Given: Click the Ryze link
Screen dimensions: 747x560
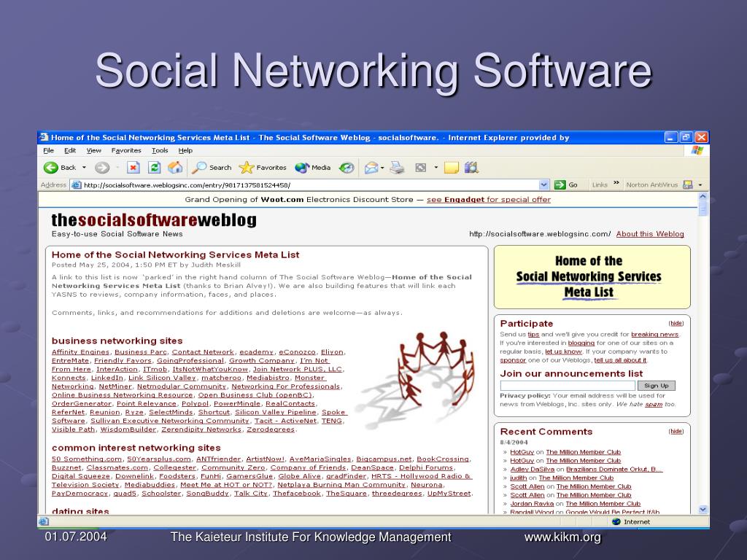Looking at the screenshot, I should click(x=134, y=412).
